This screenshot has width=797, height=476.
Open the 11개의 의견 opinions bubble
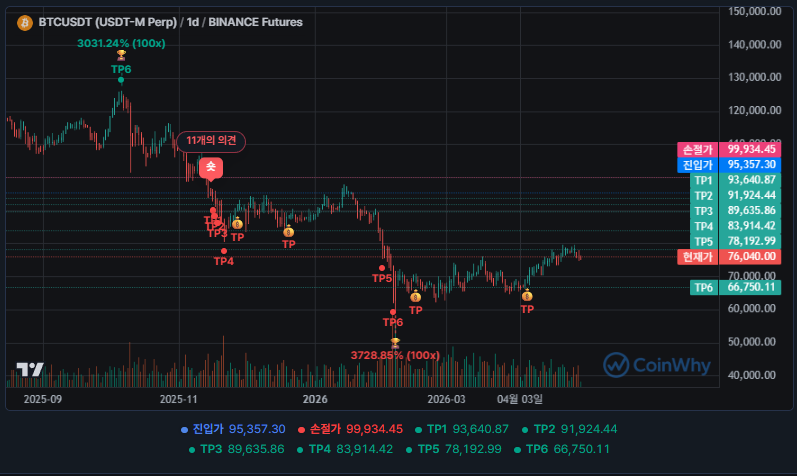click(x=211, y=141)
